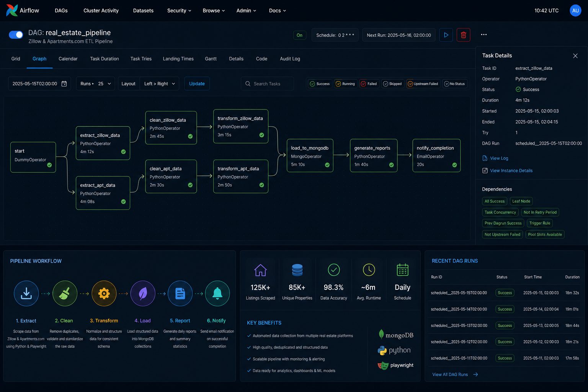Click the Search Tasks input field
Image resolution: width=588 pixels, height=392 pixels.
tap(267, 83)
